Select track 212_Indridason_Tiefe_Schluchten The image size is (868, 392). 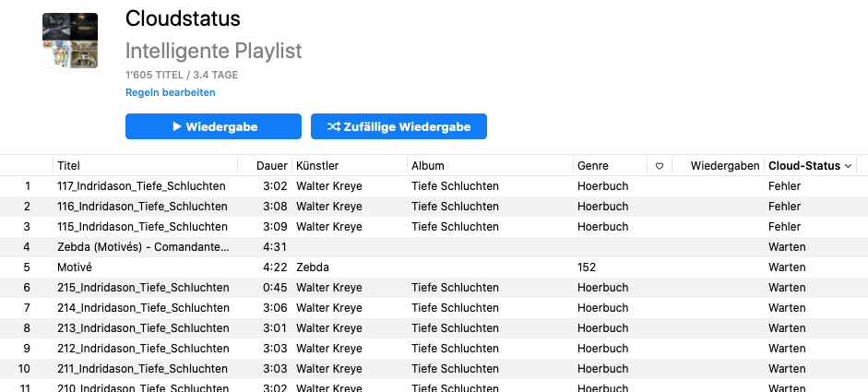(x=142, y=349)
